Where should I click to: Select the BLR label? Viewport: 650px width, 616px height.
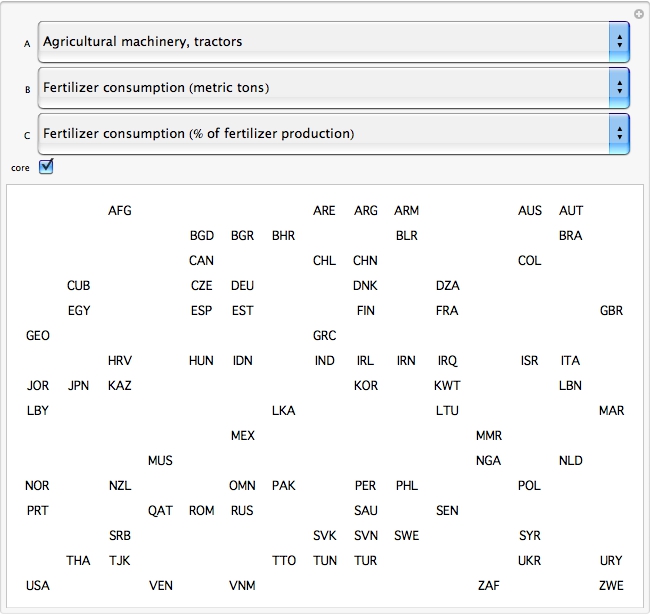[407, 235]
